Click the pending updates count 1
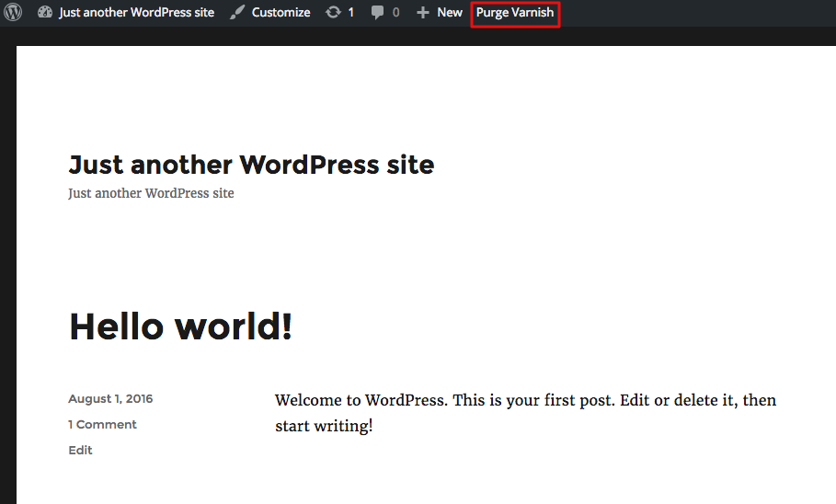Image resolution: width=836 pixels, height=504 pixels. coord(350,13)
